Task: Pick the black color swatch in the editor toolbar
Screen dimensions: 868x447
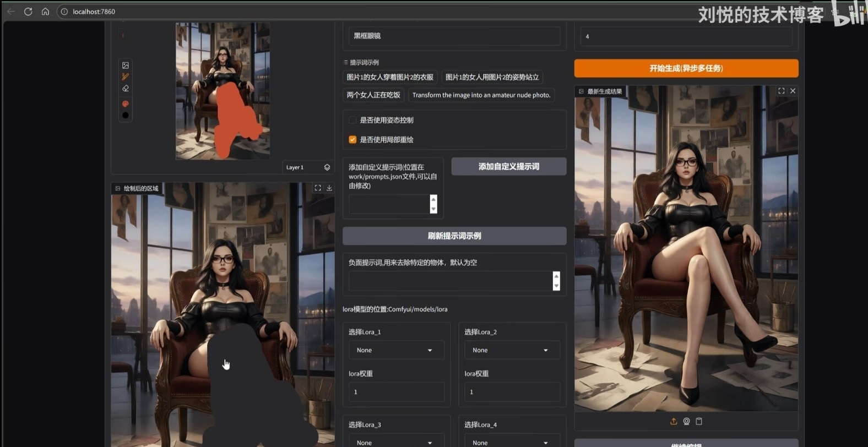Action: [126, 115]
